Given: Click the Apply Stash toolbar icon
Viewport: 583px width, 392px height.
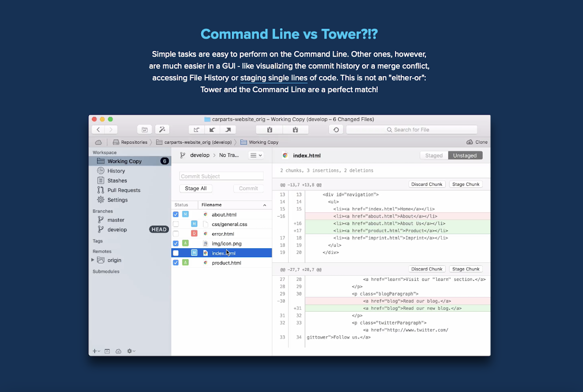Looking at the screenshot, I should coord(295,130).
